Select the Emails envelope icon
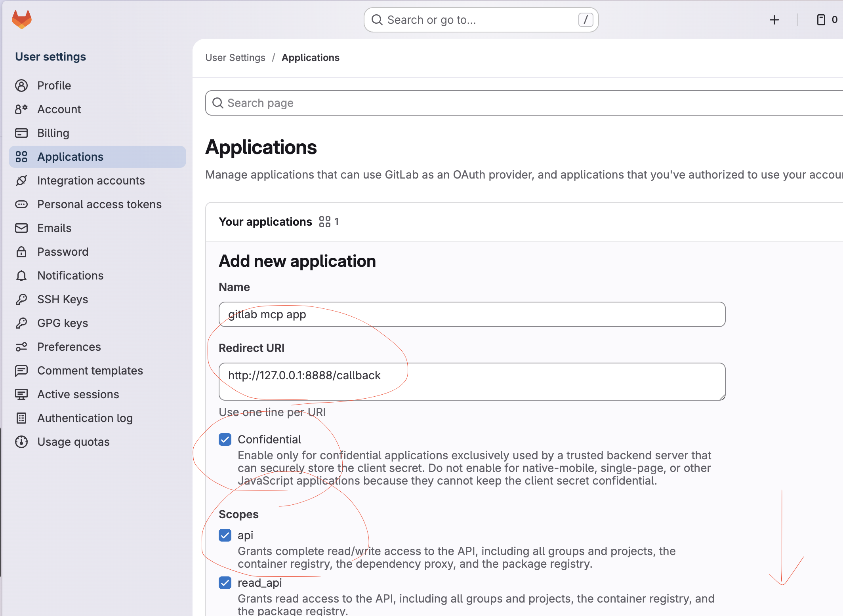This screenshot has height=616, width=843. pyautogui.click(x=21, y=228)
